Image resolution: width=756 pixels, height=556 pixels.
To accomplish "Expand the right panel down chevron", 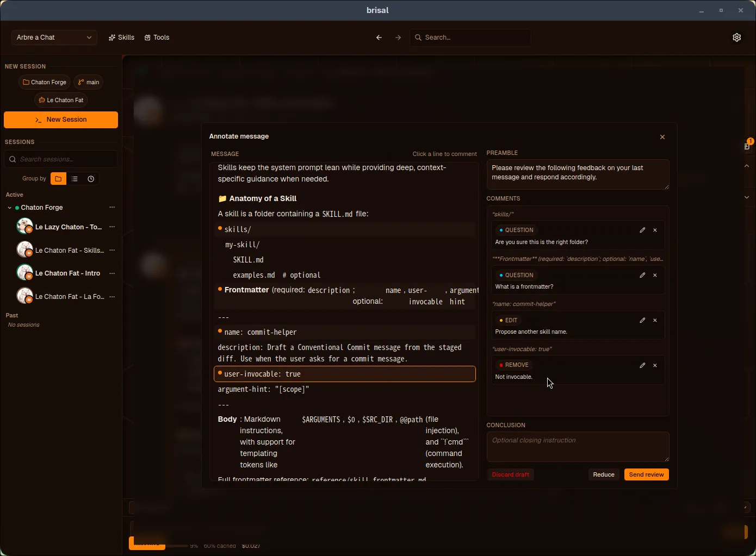I will tap(747, 197).
